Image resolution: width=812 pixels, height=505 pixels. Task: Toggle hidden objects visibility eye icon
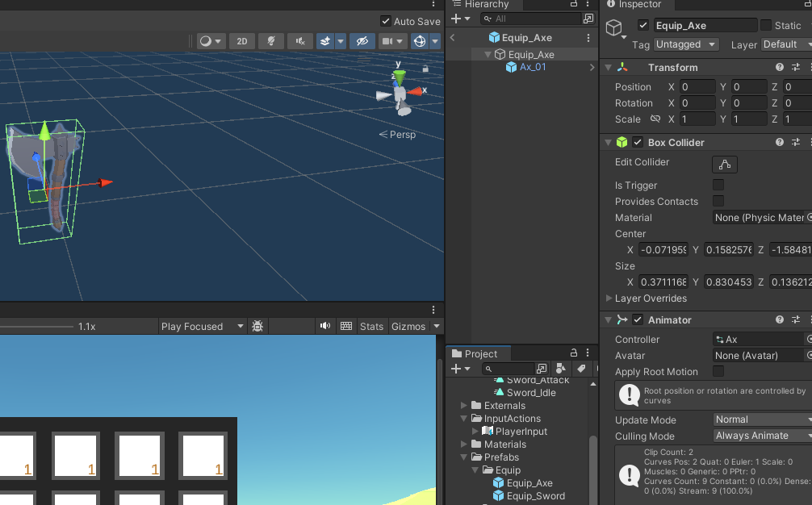[x=362, y=41]
